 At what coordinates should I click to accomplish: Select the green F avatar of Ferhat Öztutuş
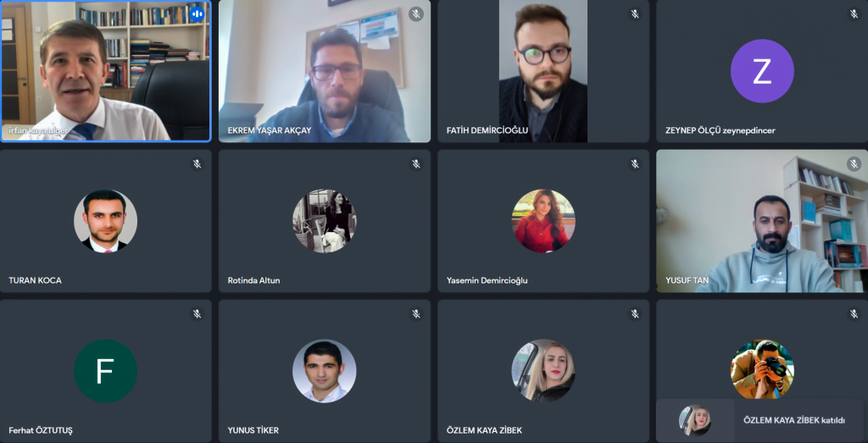click(105, 370)
